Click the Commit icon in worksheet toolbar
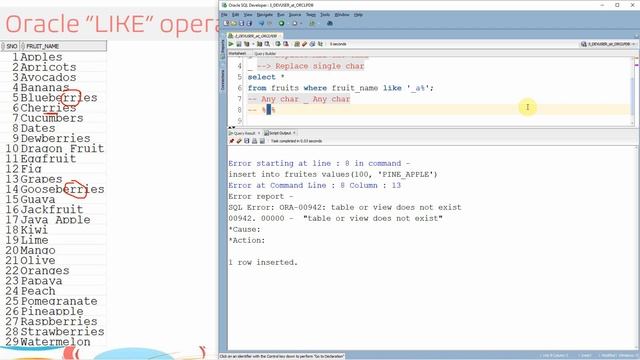 (x=278, y=44)
